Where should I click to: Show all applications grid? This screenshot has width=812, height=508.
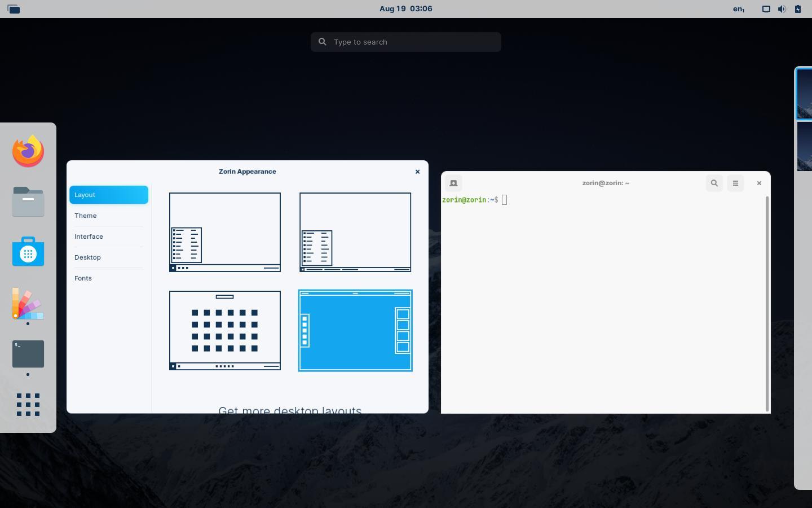(28, 405)
